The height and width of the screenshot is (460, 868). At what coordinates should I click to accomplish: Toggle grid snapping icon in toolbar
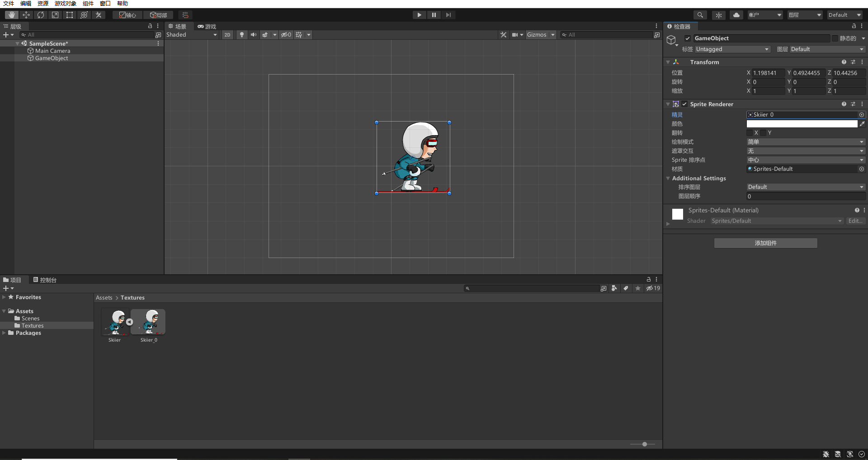pyautogui.click(x=185, y=15)
